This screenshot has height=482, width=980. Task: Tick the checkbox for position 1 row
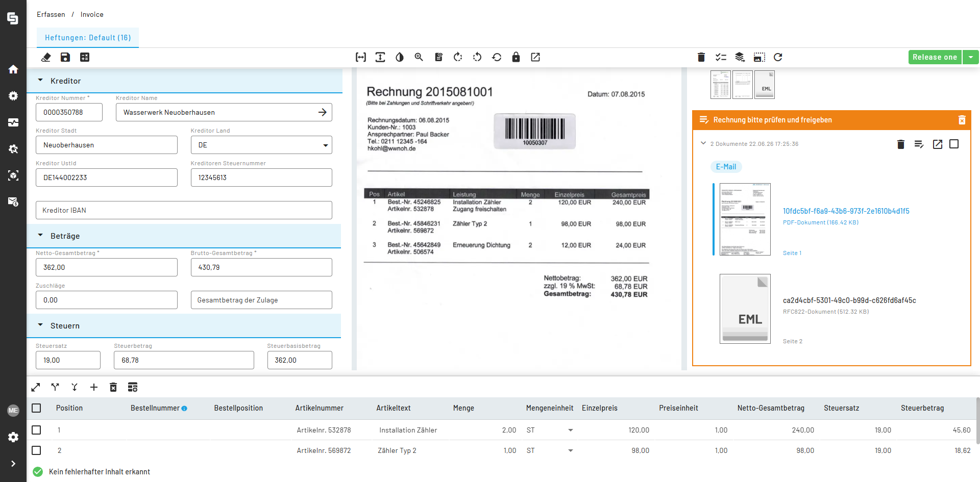coord(36,430)
